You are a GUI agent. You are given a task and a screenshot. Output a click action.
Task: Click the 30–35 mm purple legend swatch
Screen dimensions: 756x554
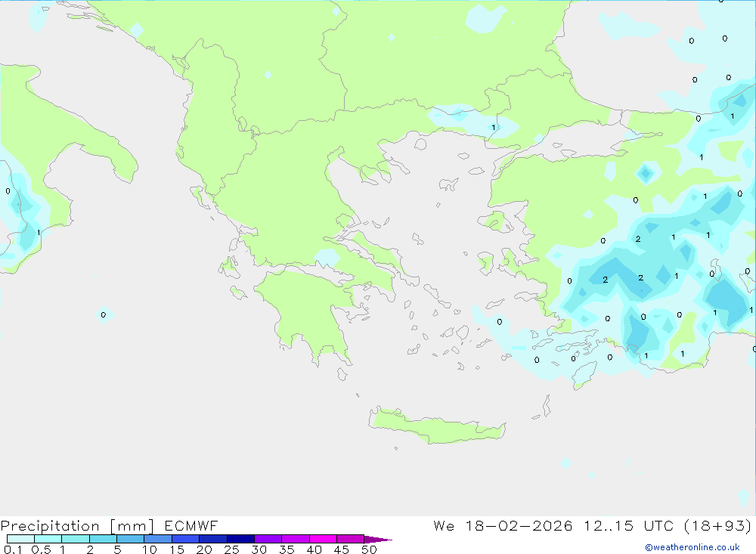click(268, 539)
